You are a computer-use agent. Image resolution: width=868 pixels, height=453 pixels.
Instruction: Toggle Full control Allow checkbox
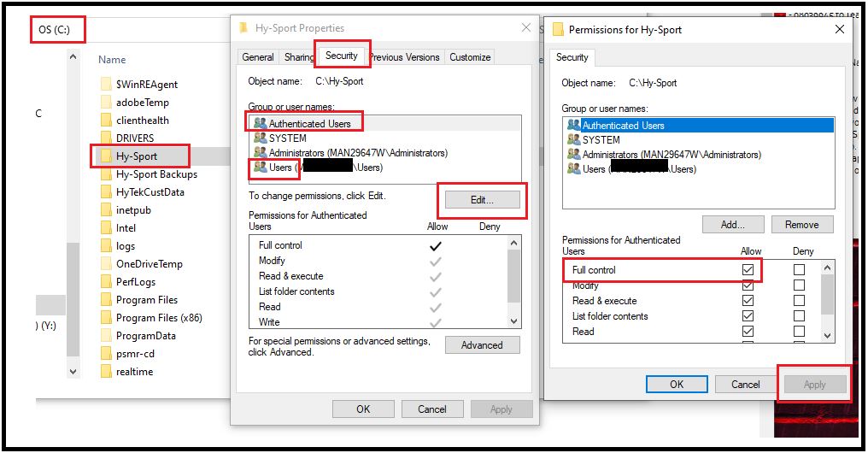pyautogui.click(x=748, y=270)
